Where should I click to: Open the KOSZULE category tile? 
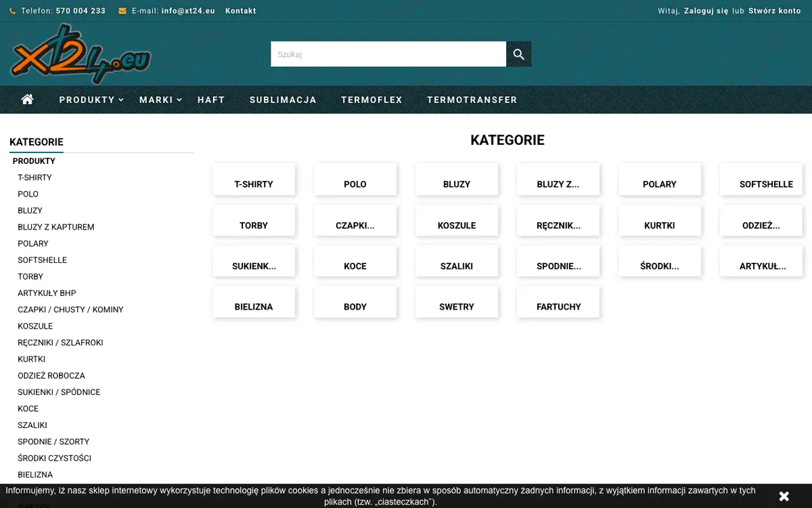[x=457, y=221]
